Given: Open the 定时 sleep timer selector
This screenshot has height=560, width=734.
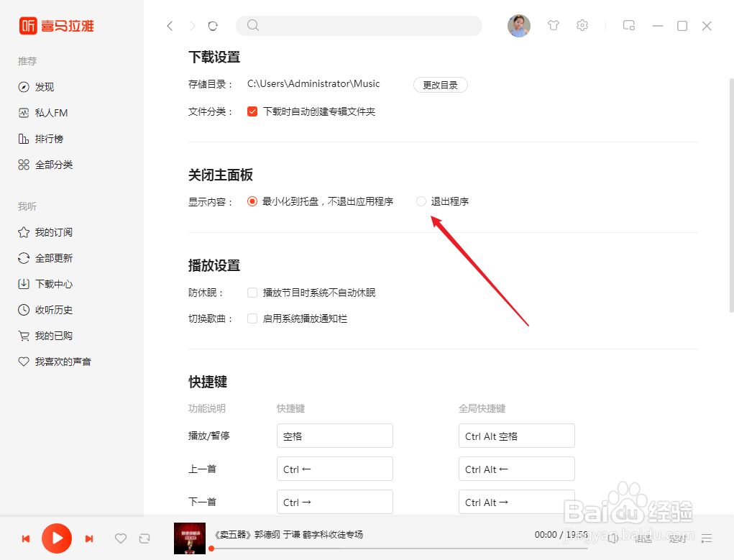Looking at the screenshot, I should click(677, 538).
